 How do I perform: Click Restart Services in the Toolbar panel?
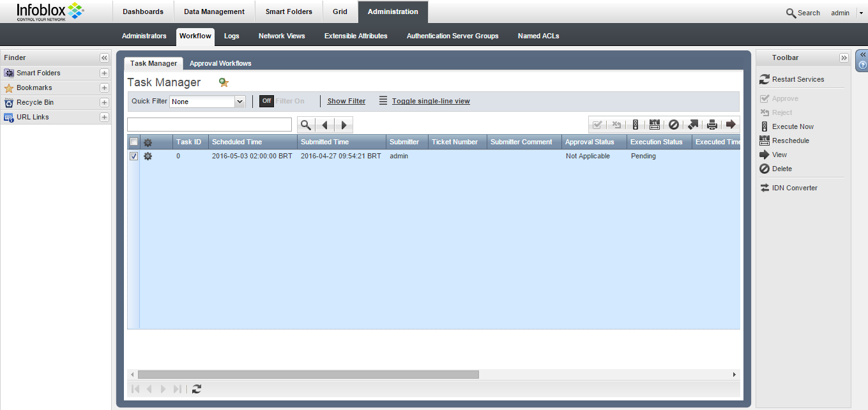798,79
